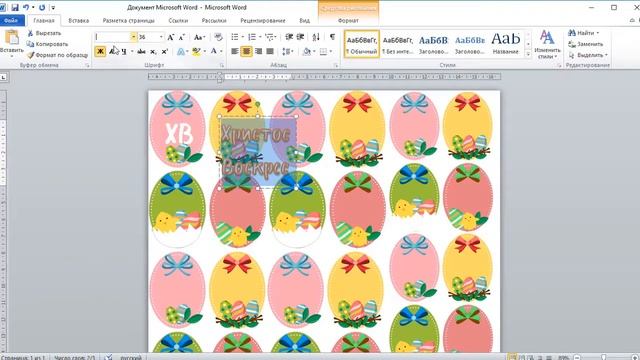The width and height of the screenshot is (640, 360).
Task: Click the font size box showing 36
Action: [147, 37]
